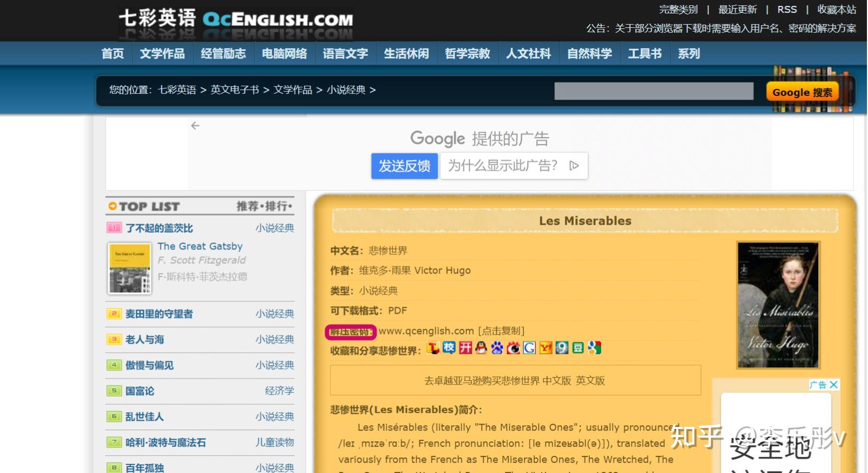Open the 自然科学 section
This screenshot has height=473, width=868.
pos(590,54)
